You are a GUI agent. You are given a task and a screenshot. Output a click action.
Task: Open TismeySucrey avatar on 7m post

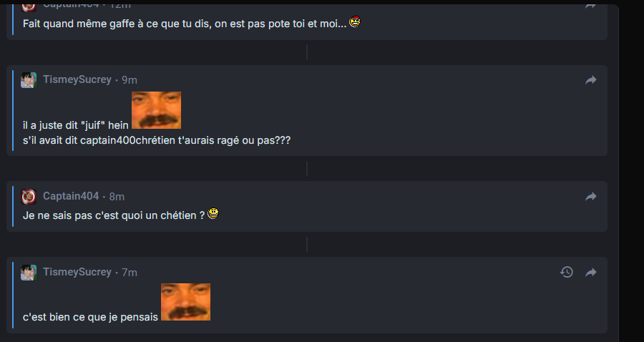[29, 273]
